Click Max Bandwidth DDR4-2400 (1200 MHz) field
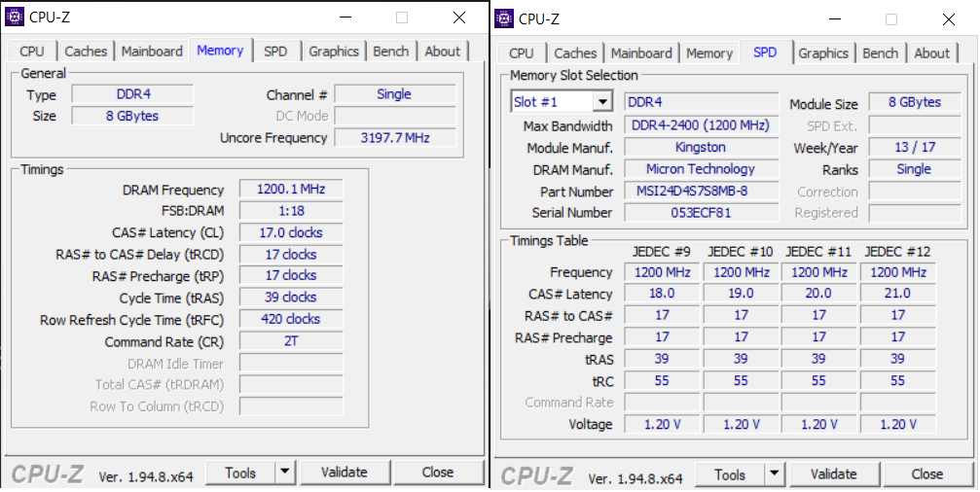The height and width of the screenshot is (492, 980). [x=702, y=125]
